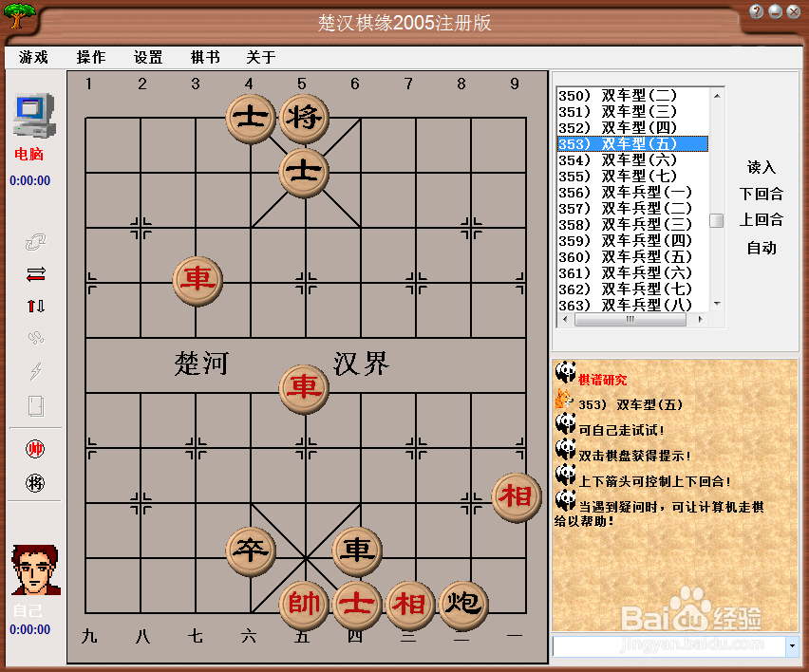Image resolution: width=809 pixels, height=672 pixels.
Task: Click the chain link icon in sidebar
Action: [35, 241]
